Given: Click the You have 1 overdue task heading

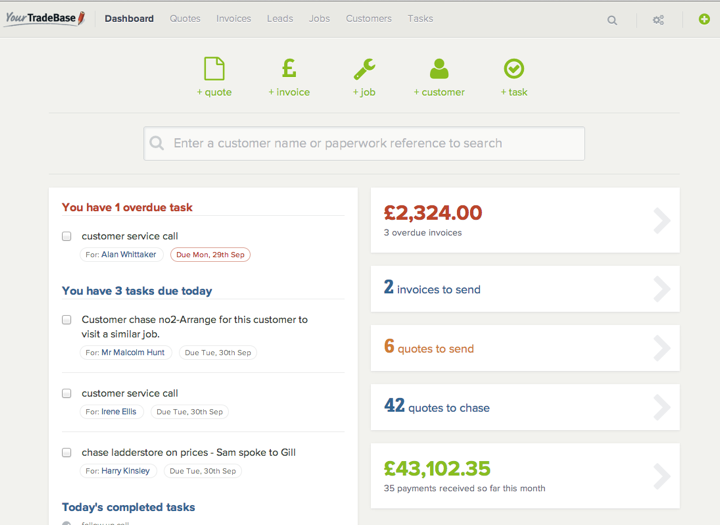Looking at the screenshot, I should click(x=127, y=208).
